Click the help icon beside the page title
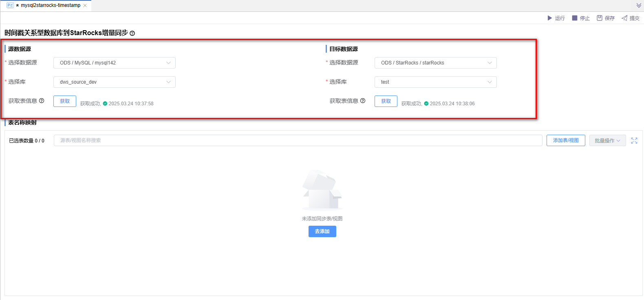644x300 pixels. (x=132, y=33)
